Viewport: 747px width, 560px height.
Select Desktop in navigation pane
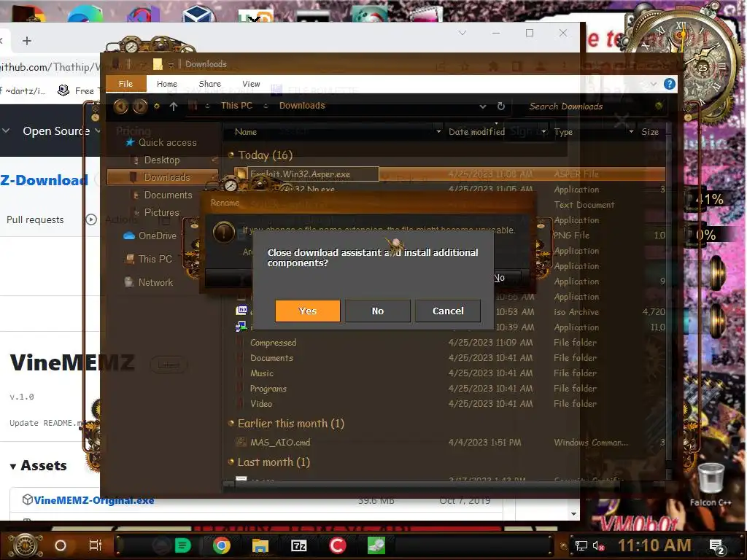(161, 160)
